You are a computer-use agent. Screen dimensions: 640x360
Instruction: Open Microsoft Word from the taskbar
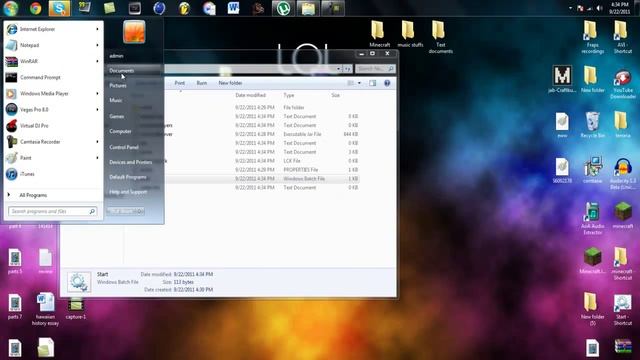233,8
